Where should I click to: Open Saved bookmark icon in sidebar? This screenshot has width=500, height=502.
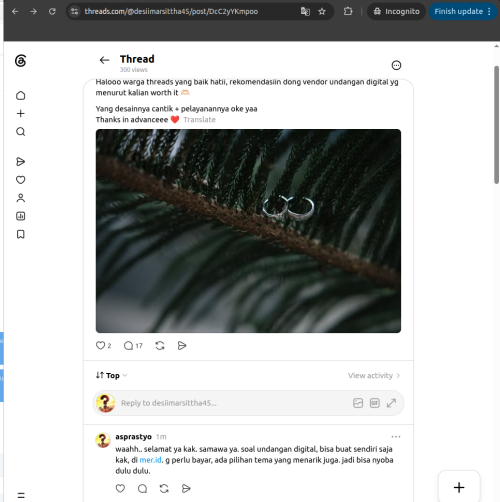(21, 234)
